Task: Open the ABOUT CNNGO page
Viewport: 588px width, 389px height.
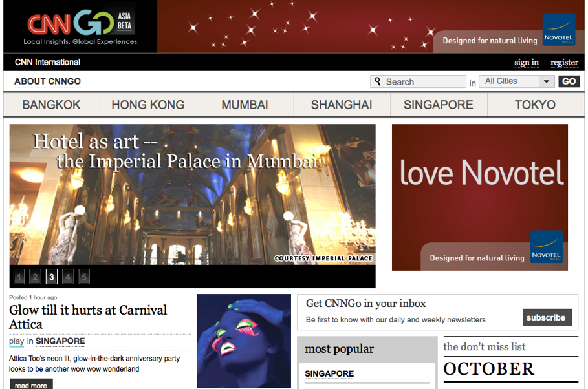Action: click(47, 81)
